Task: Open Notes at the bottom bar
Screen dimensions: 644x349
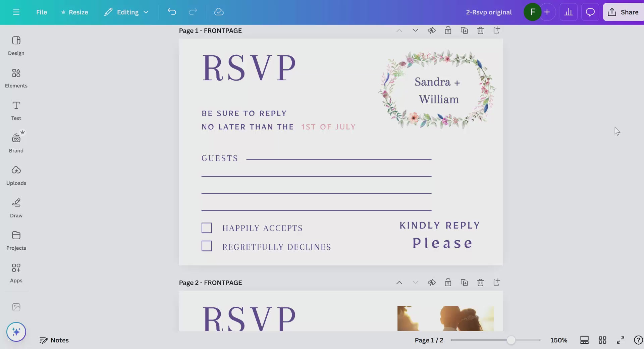Action: click(x=54, y=340)
